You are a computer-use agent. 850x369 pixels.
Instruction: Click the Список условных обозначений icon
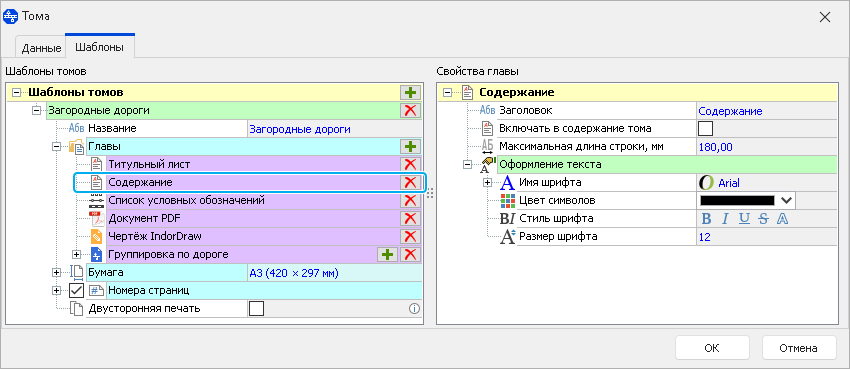point(96,200)
